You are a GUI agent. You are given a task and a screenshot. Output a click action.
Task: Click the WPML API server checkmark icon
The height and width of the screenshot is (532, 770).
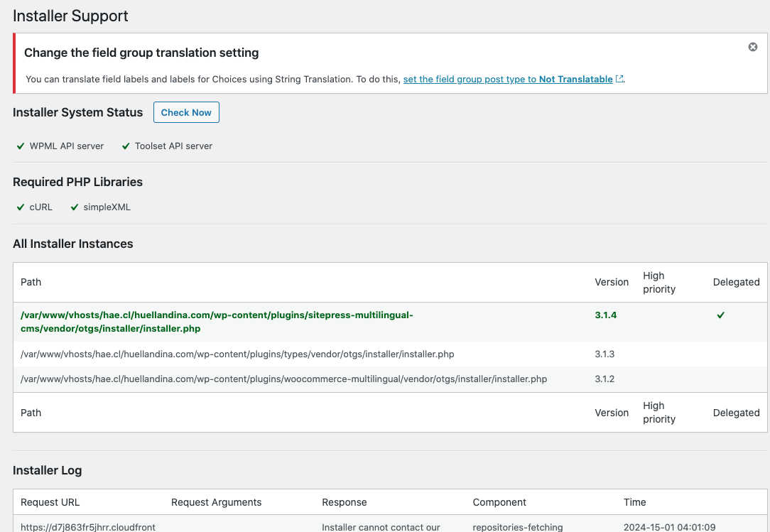pos(21,146)
